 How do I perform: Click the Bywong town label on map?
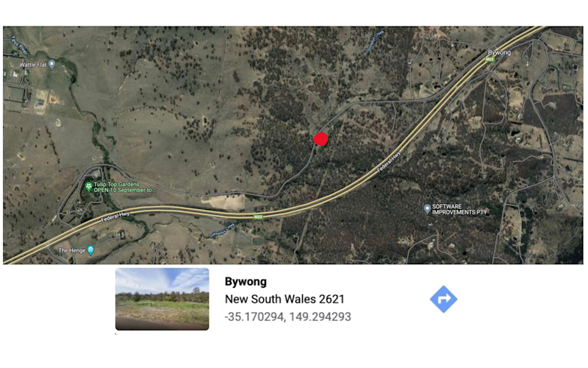499,52
